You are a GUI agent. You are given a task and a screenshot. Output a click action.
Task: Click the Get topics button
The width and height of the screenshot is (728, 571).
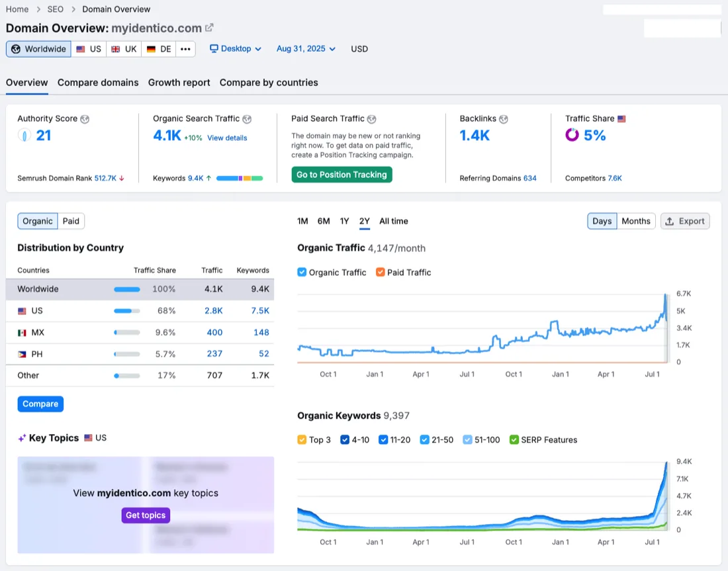(146, 515)
